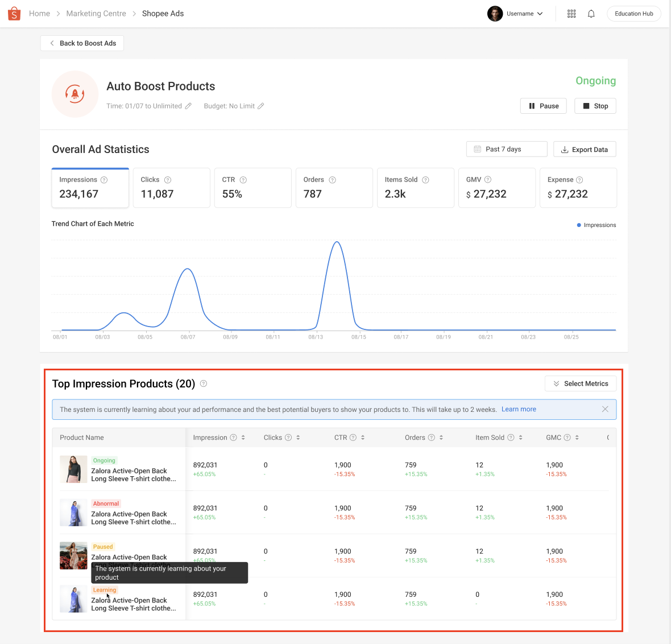This screenshot has height=644, width=671.
Task: Click help icon next to Impressions card
Action: click(104, 180)
